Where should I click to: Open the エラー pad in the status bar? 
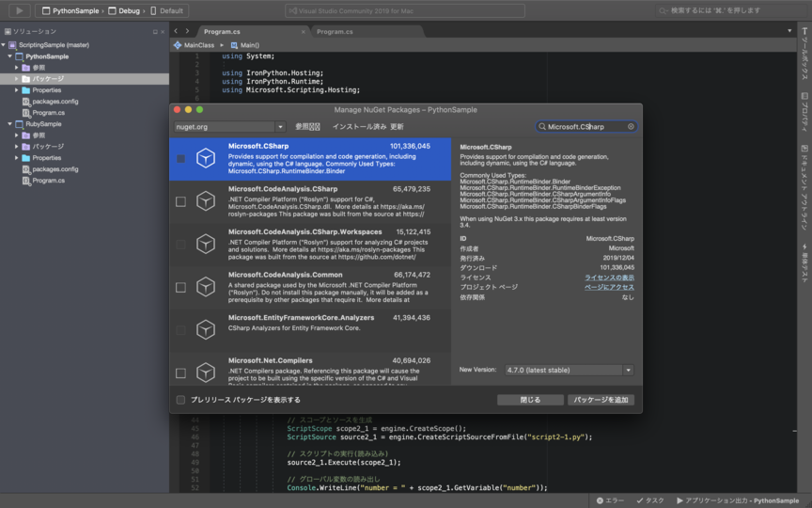611,500
